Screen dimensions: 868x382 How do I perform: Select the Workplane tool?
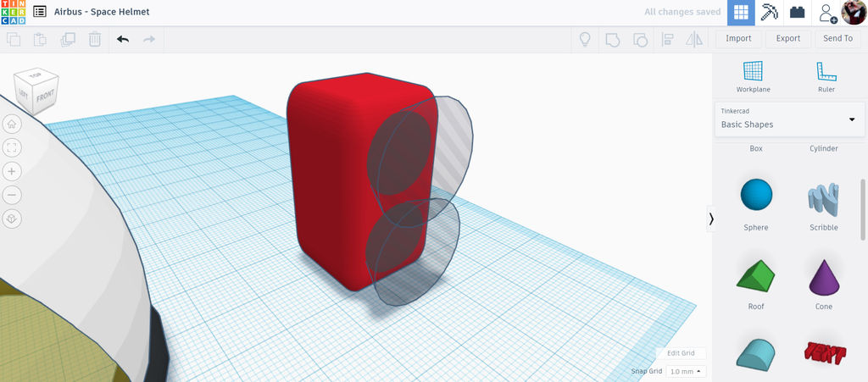753,76
